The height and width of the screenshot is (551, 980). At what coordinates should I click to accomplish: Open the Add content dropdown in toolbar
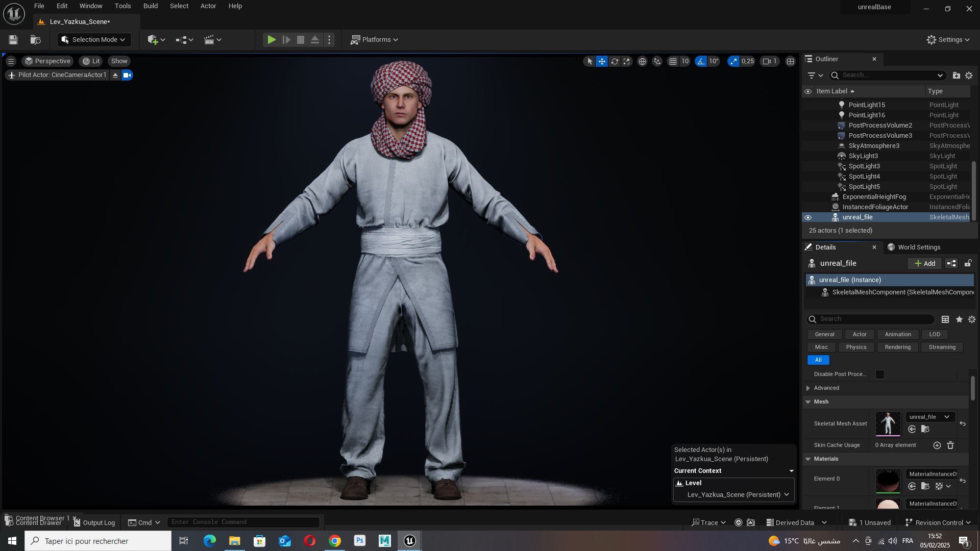156,40
